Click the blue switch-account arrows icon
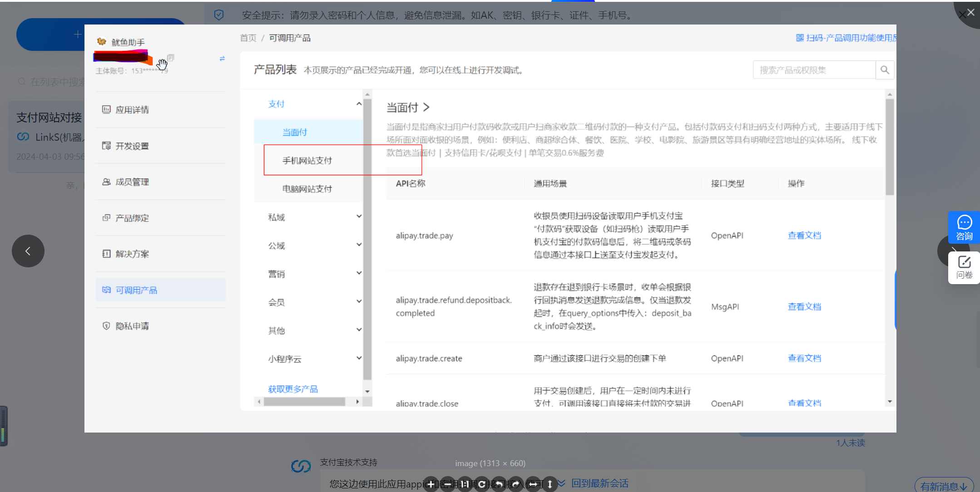 [x=222, y=59]
